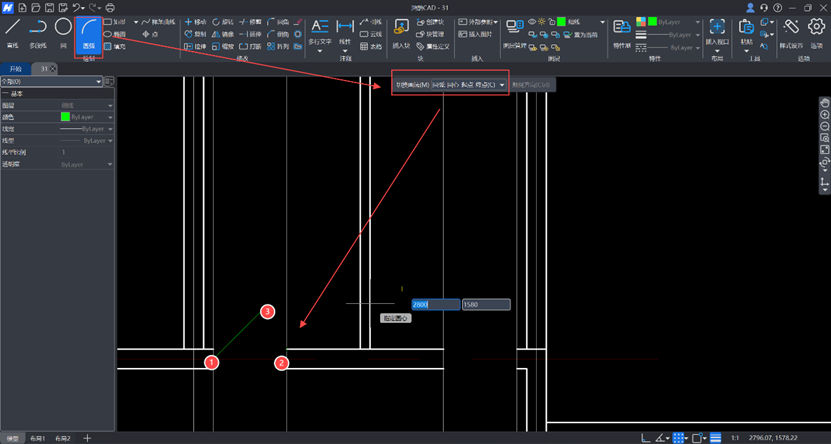Toggle lineweight display in status bar
Screen dimensions: 831x444
pyautogui.click(x=715, y=438)
